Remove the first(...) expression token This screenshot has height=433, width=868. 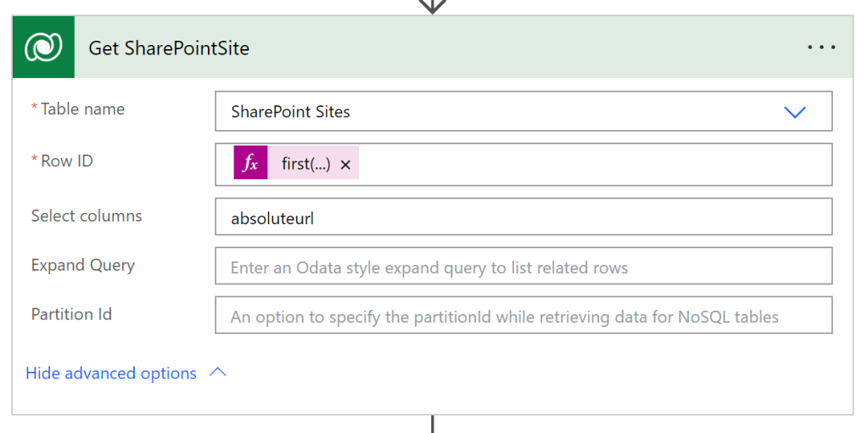[x=345, y=165]
